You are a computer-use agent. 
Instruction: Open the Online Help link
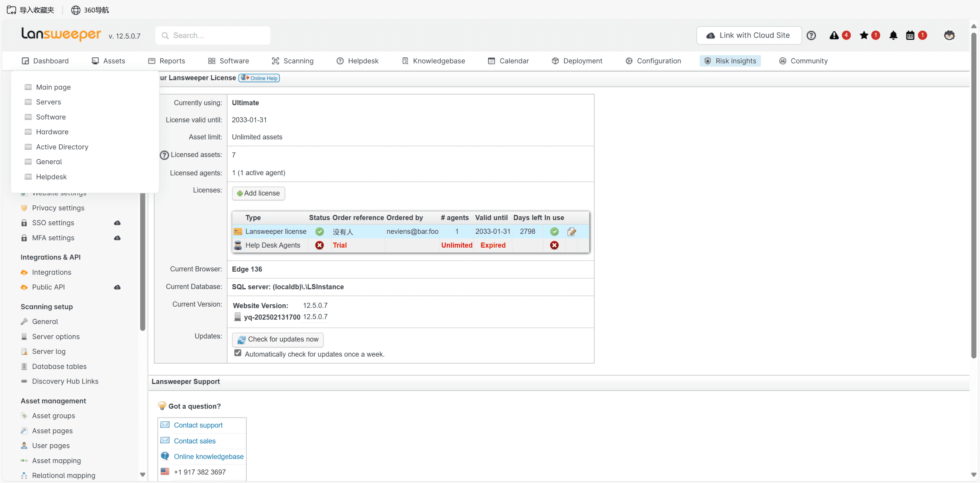pyautogui.click(x=259, y=78)
